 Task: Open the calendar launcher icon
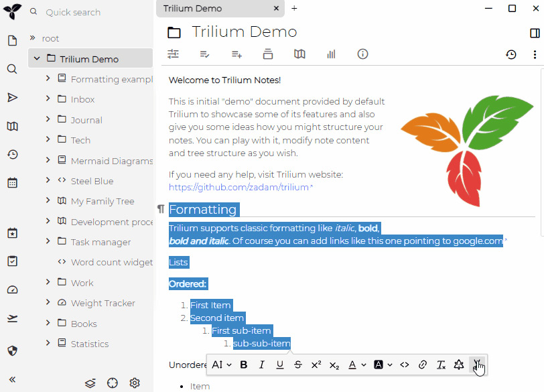(x=13, y=182)
